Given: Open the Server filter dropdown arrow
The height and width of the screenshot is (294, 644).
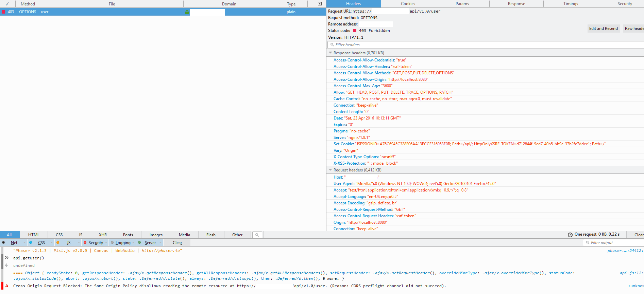Looking at the screenshot, I should (160, 243).
